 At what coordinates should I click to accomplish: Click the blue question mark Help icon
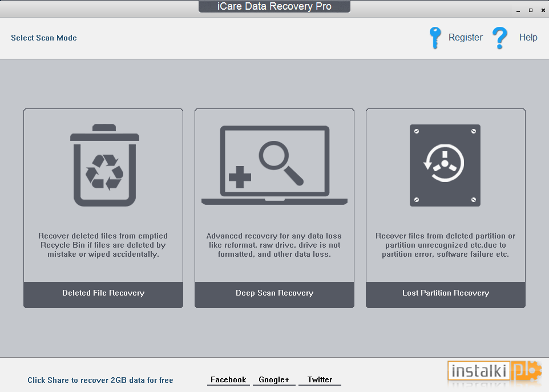(499, 38)
